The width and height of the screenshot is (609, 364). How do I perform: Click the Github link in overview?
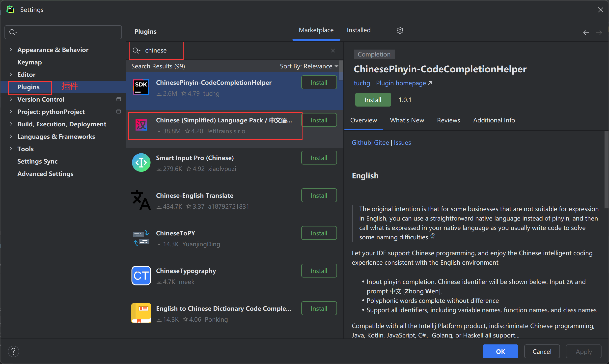click(x=361, y=142)
